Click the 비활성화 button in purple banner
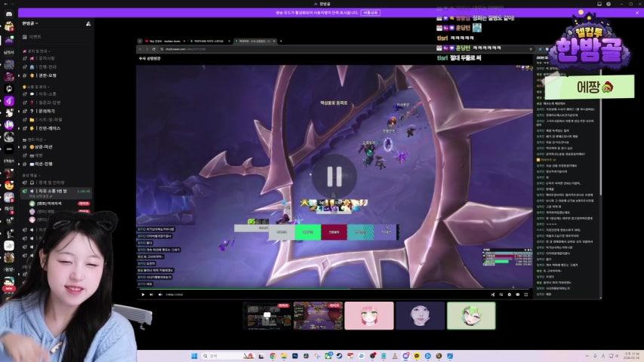 (370, 13)
